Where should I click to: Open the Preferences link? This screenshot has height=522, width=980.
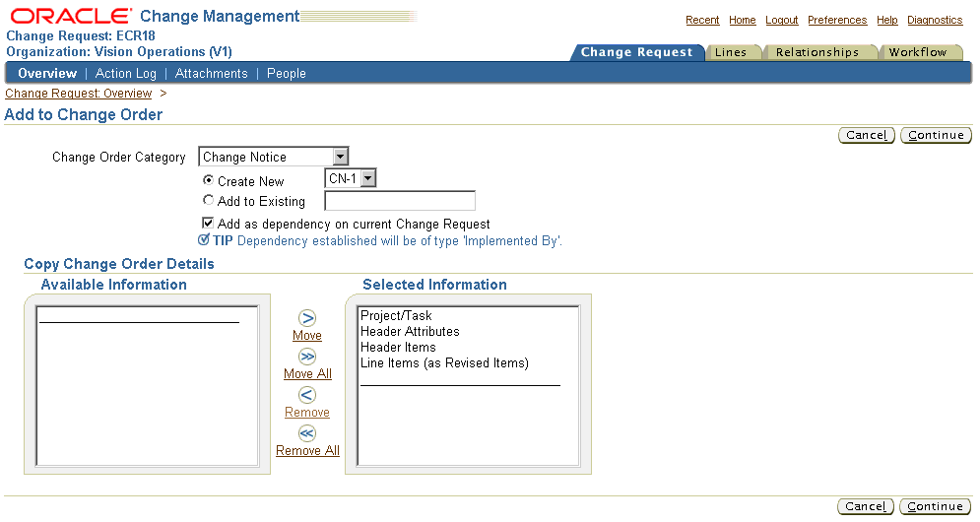[837, 20]
